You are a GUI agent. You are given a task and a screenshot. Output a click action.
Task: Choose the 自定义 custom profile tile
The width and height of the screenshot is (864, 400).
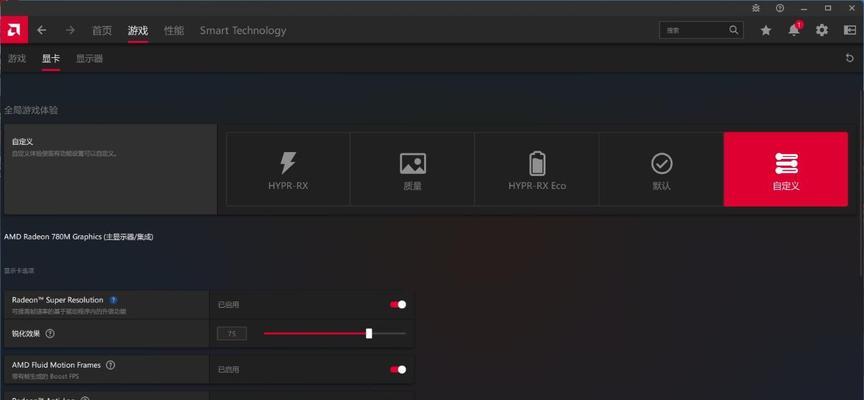pyautogui.click(x=786, y=169)
